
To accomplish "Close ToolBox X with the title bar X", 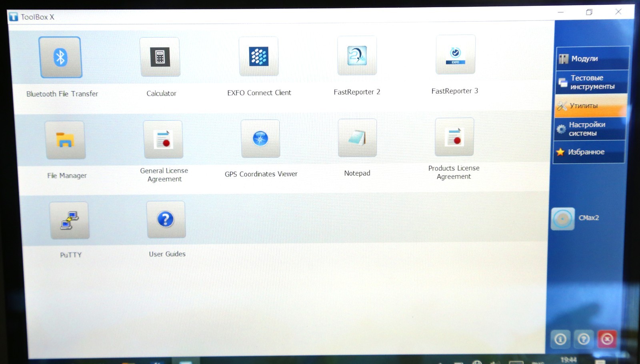I will pos(618,12).
